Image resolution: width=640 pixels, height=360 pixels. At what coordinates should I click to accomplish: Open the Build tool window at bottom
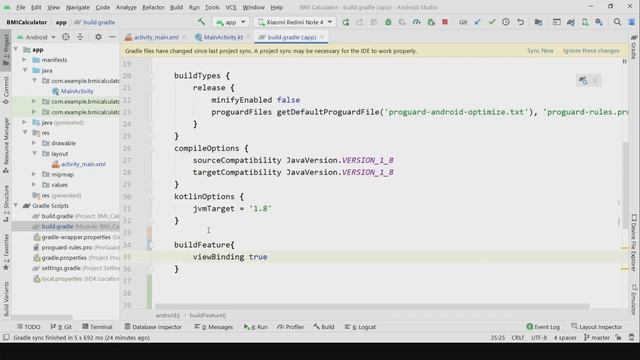click(324, 327)
